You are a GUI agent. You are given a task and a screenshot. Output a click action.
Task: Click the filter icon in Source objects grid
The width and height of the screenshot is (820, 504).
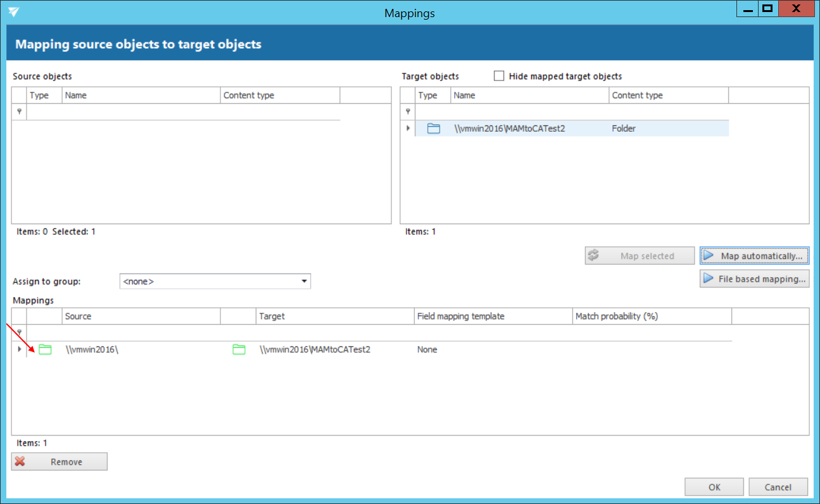click(19, 112)
